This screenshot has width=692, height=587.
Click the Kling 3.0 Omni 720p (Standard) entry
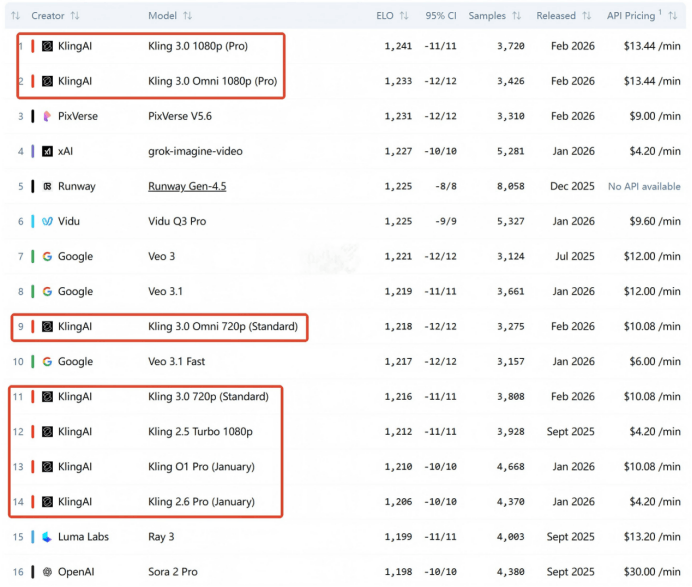tap(222, 327)
